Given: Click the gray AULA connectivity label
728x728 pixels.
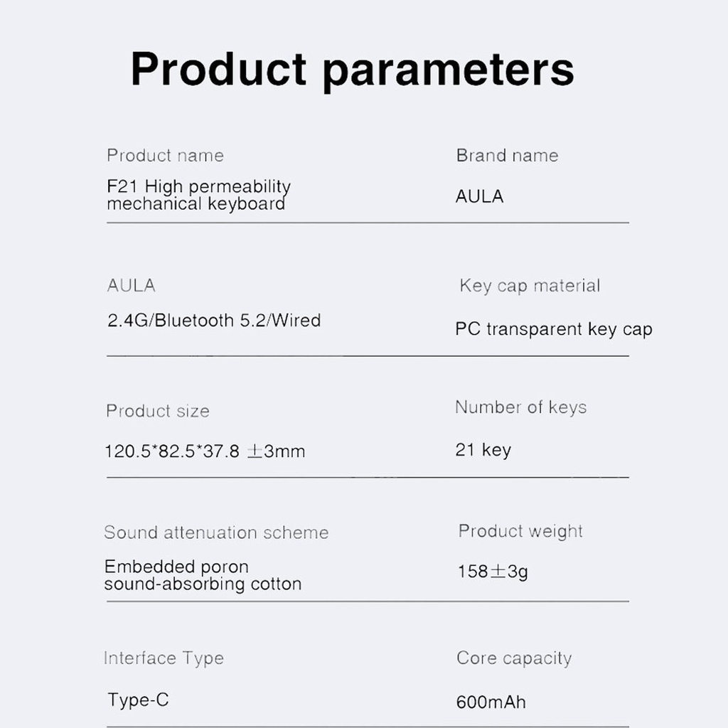Looking at the screenshot, I should pyautogui.click(x=131, y=286).
